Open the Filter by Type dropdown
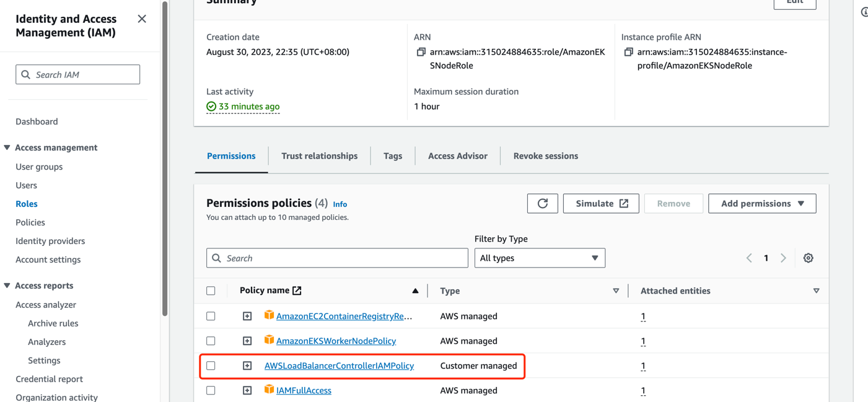Viewport: 868px width, 402px height. pos(539,258)
